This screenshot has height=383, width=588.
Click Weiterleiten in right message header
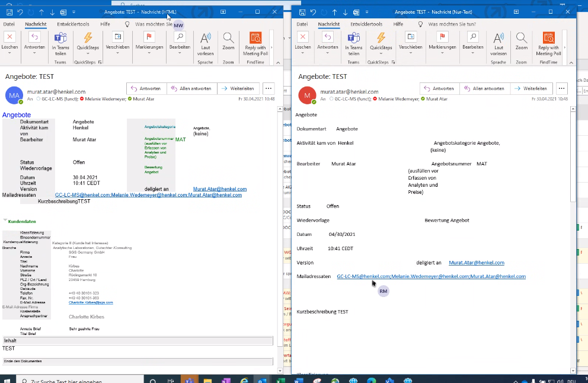(531, 88)
